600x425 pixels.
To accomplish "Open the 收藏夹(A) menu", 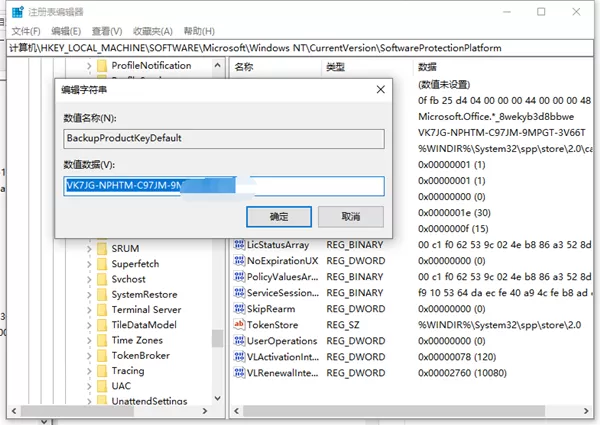I will pyautogui.click(x=153, y=31).
